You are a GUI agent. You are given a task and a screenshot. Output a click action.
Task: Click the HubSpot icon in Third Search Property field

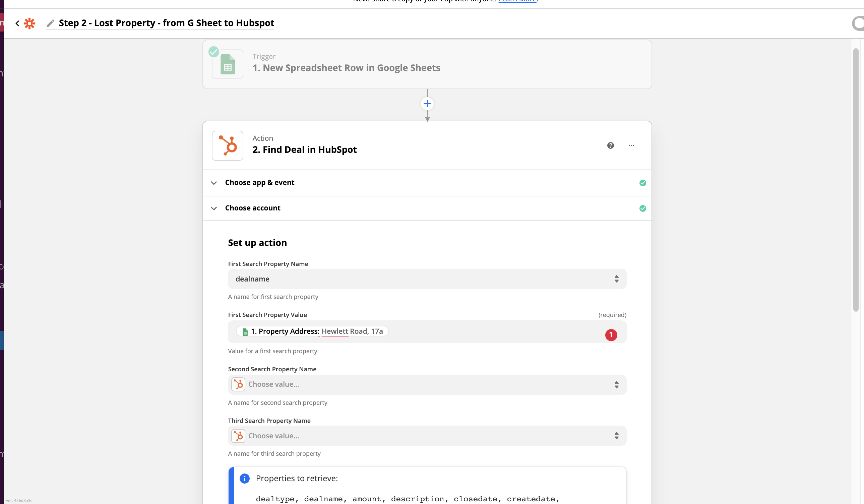[238, 436]
